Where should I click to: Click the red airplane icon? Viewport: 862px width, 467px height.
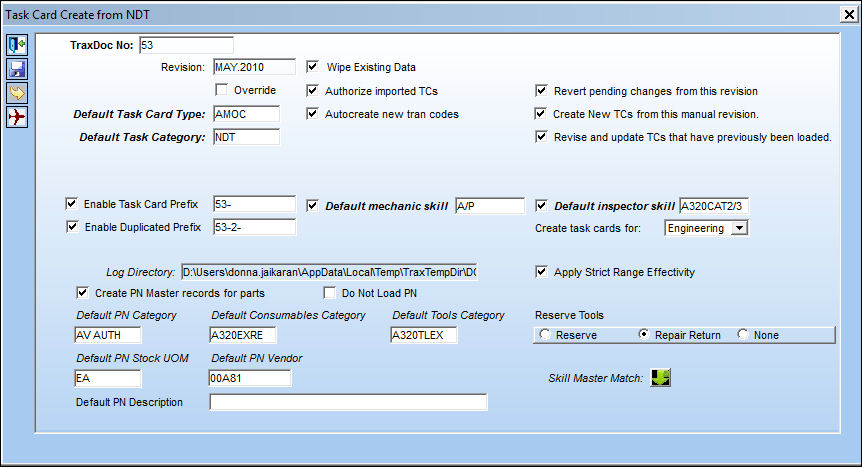click(x=17, y=117)
